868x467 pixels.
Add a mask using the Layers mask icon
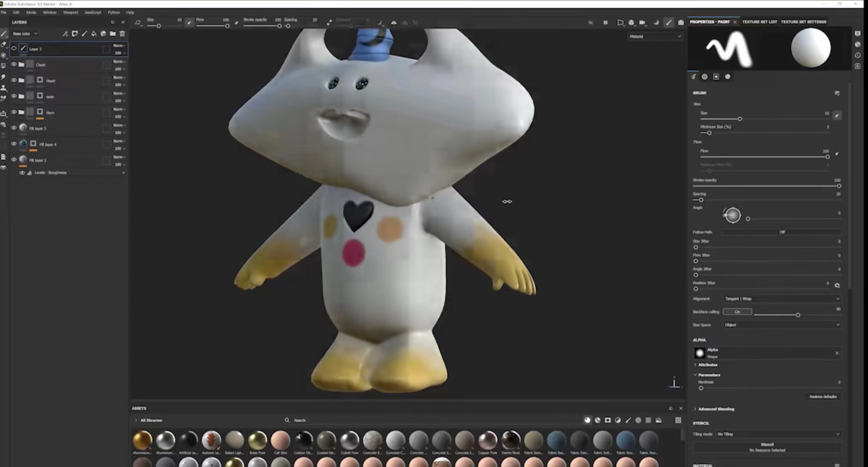75,34
